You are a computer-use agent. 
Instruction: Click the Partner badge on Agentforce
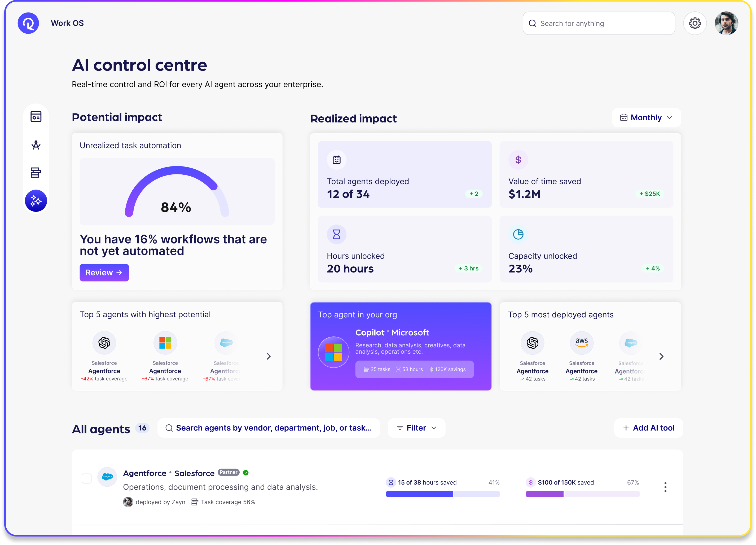(x=229, y=472)
